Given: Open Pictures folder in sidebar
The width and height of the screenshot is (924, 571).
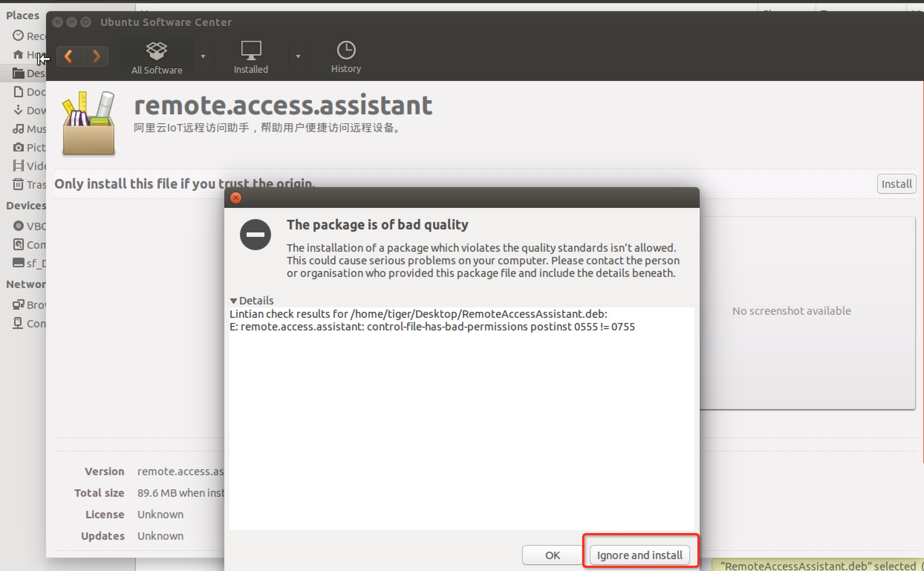Looking at the screenshot, I should point(29,147).
